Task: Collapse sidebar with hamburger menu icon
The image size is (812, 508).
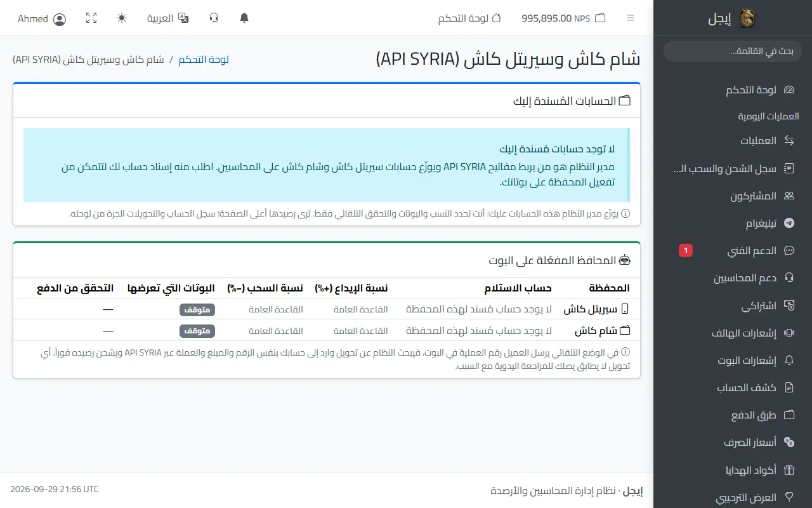Action: pos(631,18)
